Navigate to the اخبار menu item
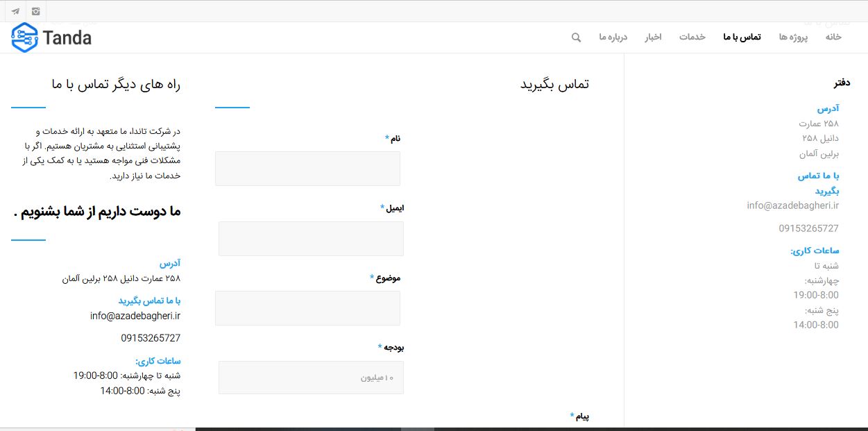 pyautogui.click(x=653, y=37)
